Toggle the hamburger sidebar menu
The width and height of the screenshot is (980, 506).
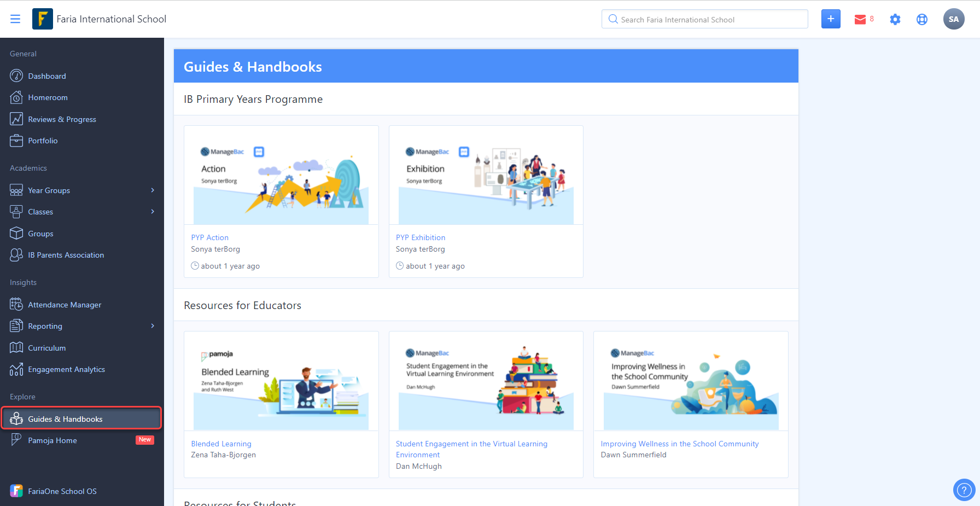click(15, 19)
